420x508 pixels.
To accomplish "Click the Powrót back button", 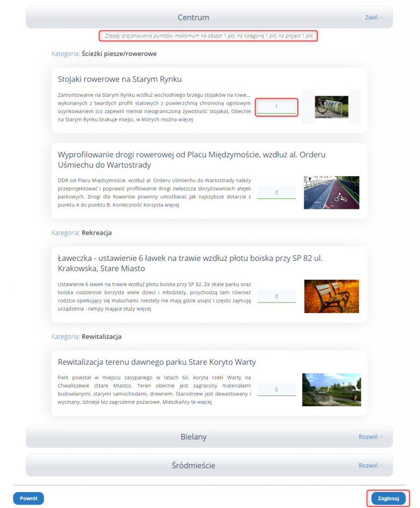I will click(28, 498).
